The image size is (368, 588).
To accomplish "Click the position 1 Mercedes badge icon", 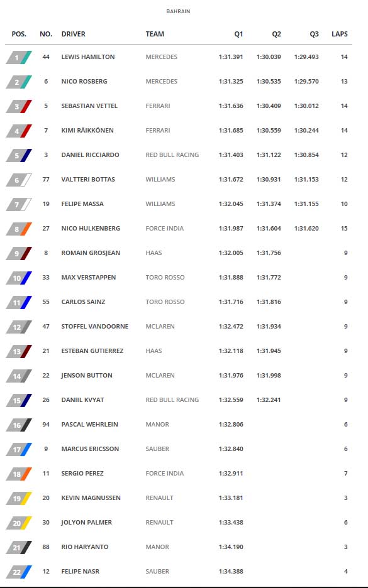I will pos(19,57).
